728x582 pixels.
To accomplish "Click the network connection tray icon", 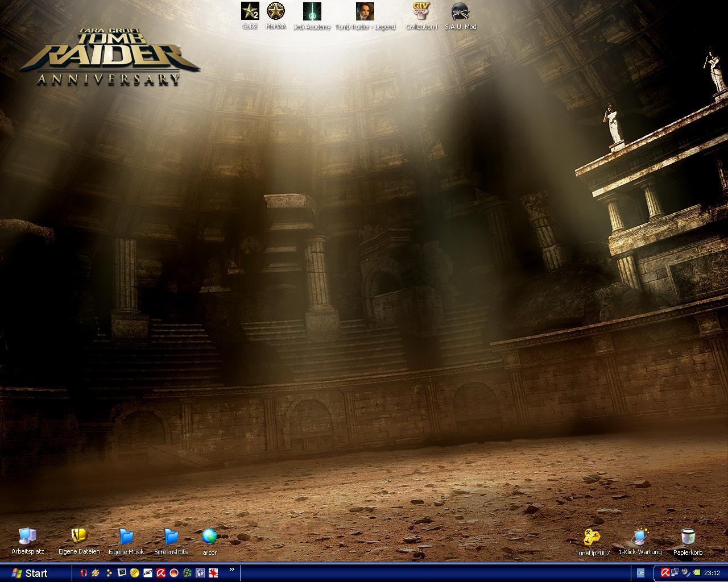I will pos(675,573).
